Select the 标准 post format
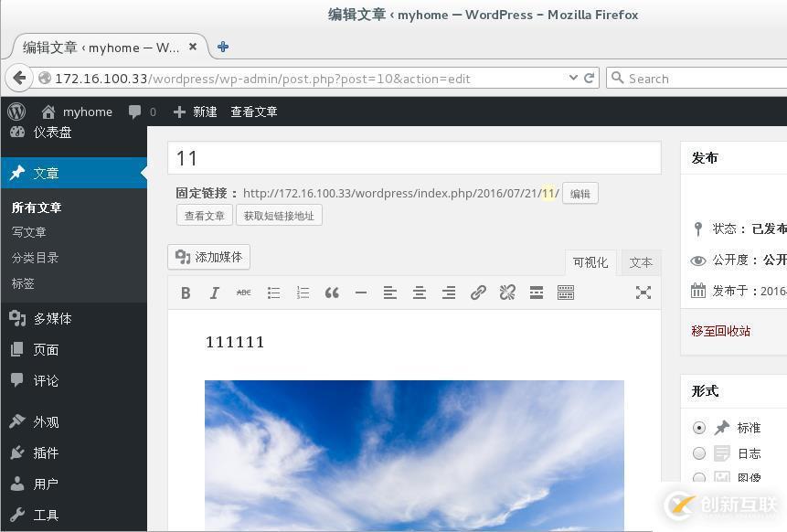The height and width of the screenshot is (532, 787). [699, 427]
